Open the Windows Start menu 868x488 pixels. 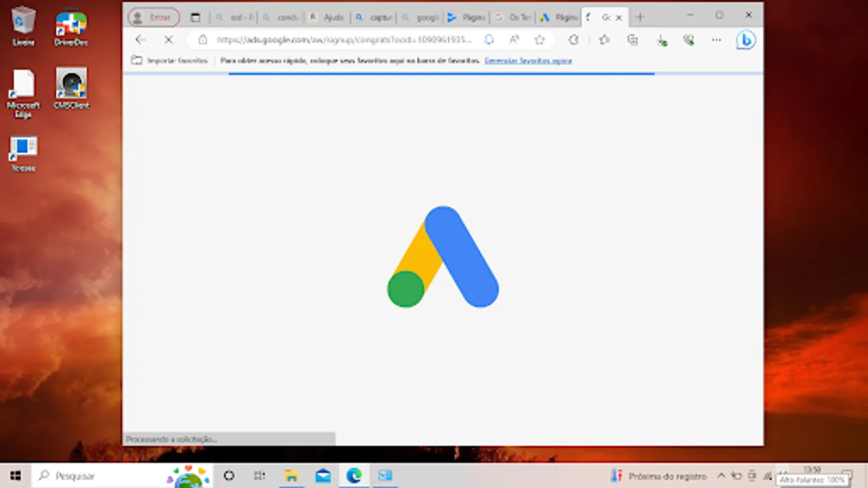pos(15,476)
